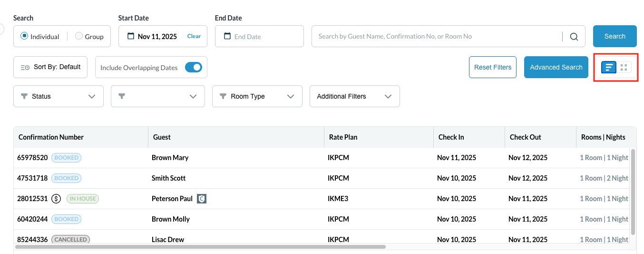This screenshot has height=254, width=644.
Task: Click the dollar icon beside 28012531
Action: point(56,199)
